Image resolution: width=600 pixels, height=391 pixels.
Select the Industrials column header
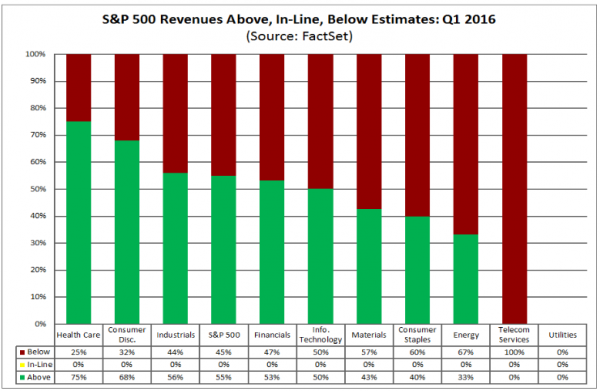click(176, 335)
